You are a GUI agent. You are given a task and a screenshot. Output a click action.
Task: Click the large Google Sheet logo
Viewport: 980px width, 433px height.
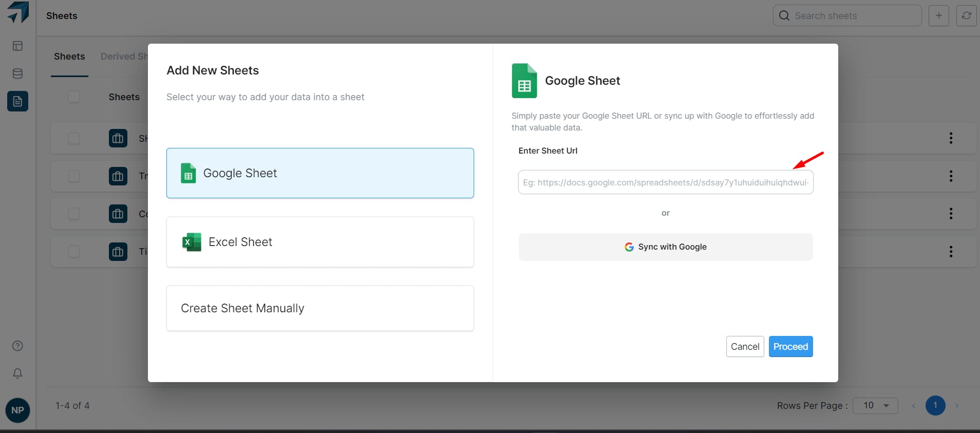point(524,81)
